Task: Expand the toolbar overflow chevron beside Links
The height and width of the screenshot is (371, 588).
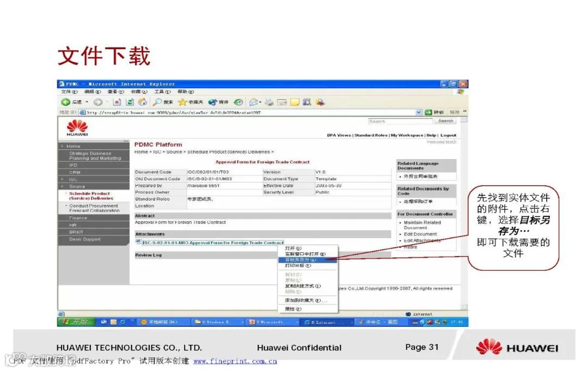Action: click(x=465, y=112)
